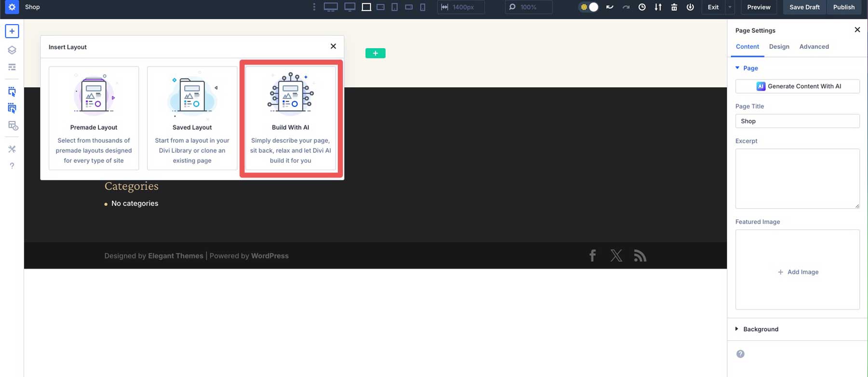Image resolution: width=868 pixels, height=377 pixels.
Task: Click the green add section plus button
Action: point(375,53)
